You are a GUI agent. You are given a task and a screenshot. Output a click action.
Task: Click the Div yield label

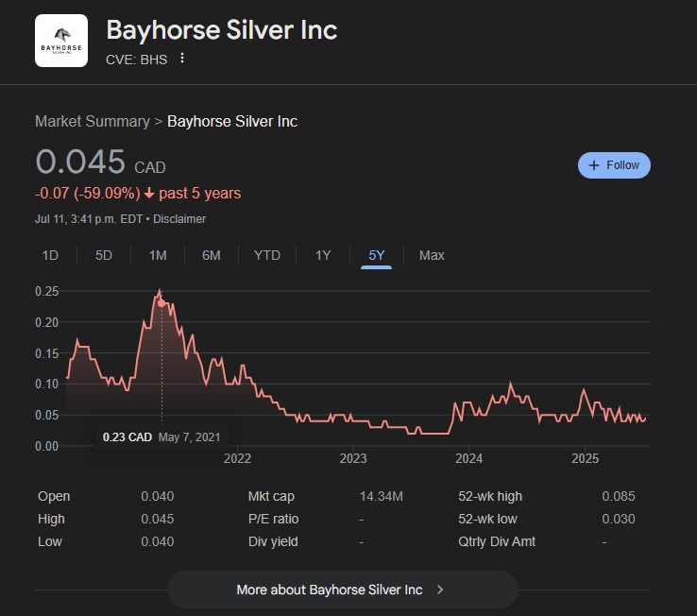pyautogui.click(x=273, y=541)
